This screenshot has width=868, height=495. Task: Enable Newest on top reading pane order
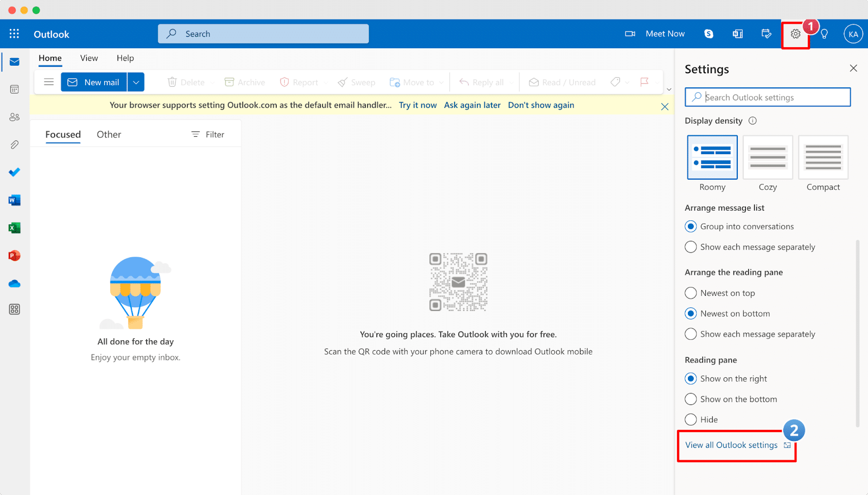(x=690, y=293)
